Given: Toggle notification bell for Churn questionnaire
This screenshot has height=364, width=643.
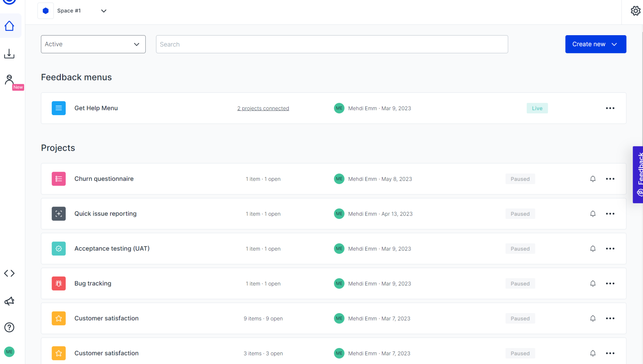Looking at the screenshot, I should coord(593,179).
